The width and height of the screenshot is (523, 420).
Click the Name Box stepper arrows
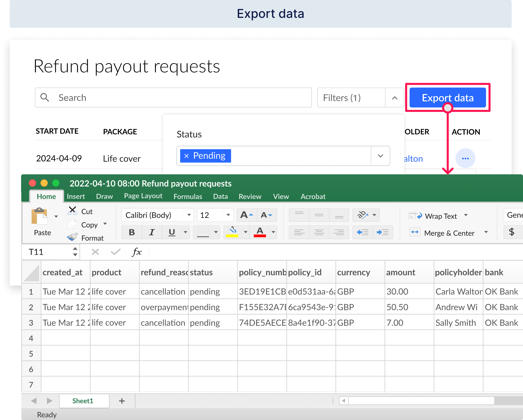75,252
